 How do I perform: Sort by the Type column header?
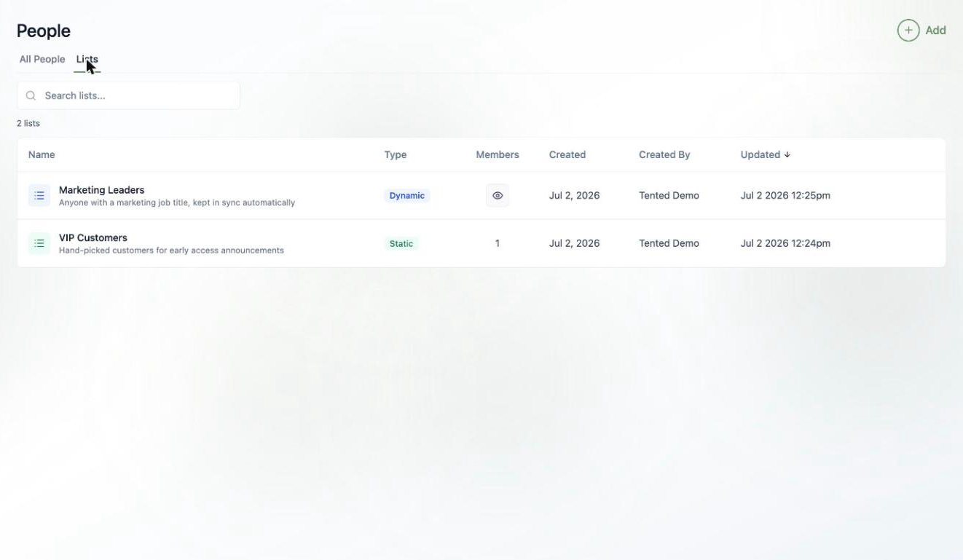[x=396, y=154]
